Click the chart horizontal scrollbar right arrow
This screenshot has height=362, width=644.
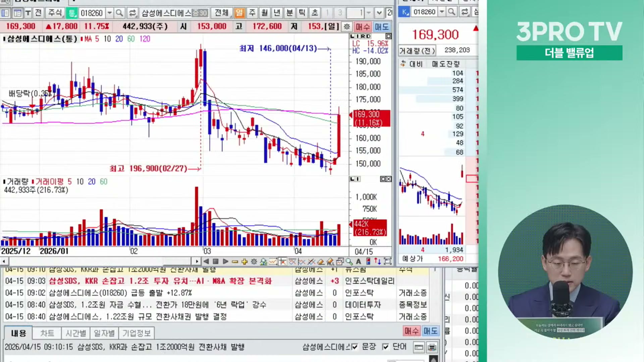pos(197,261)
